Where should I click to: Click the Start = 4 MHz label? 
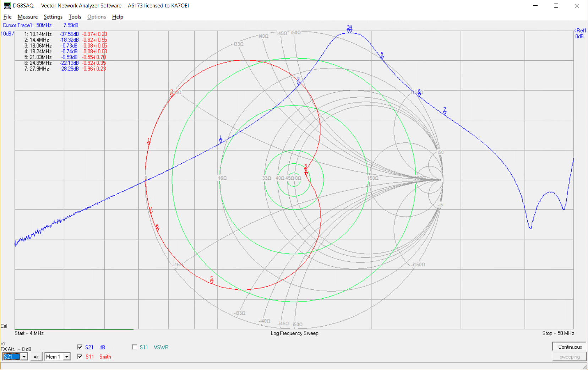pos(29,333)
